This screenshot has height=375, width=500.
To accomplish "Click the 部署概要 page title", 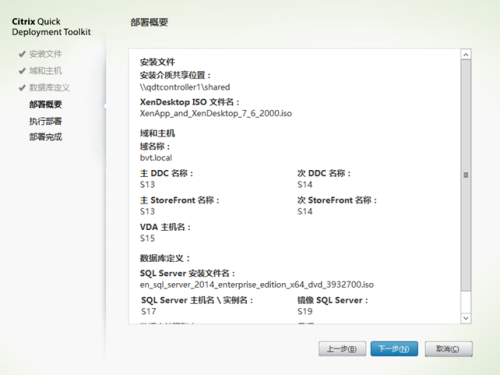I will [149, 22].
